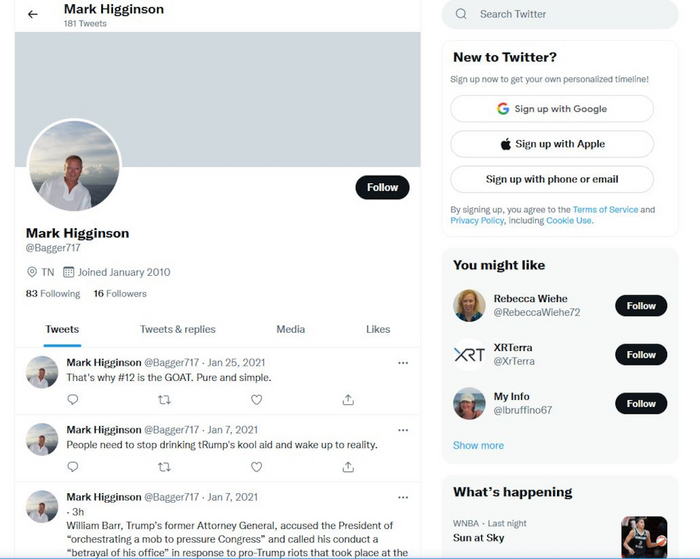This screenshot has height=559, width=700.
Task: Reply to the #12 GOAT tweet
Action: (73, 400)
